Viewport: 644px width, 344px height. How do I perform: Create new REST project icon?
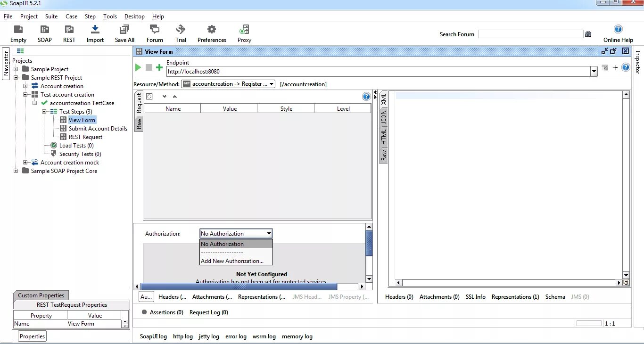69,30
